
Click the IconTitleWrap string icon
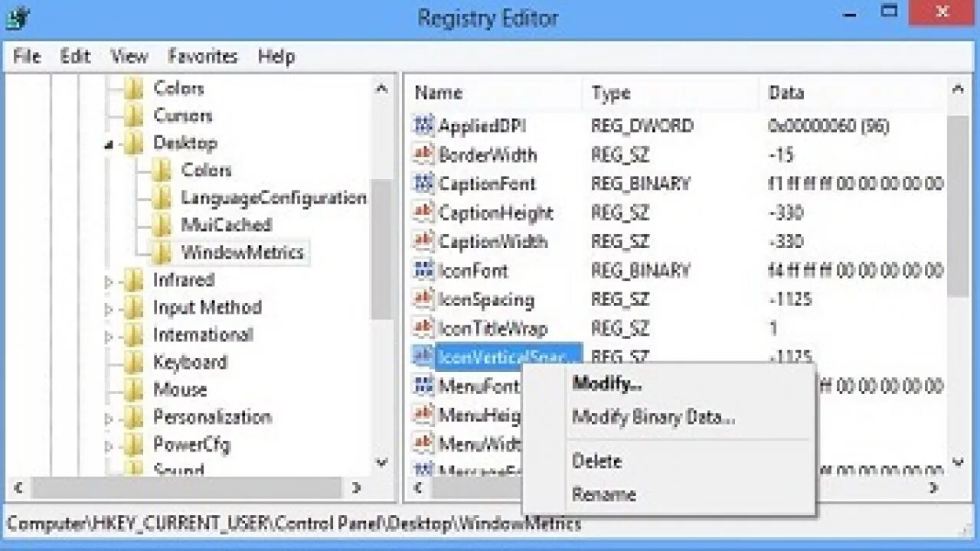point(423,328)
